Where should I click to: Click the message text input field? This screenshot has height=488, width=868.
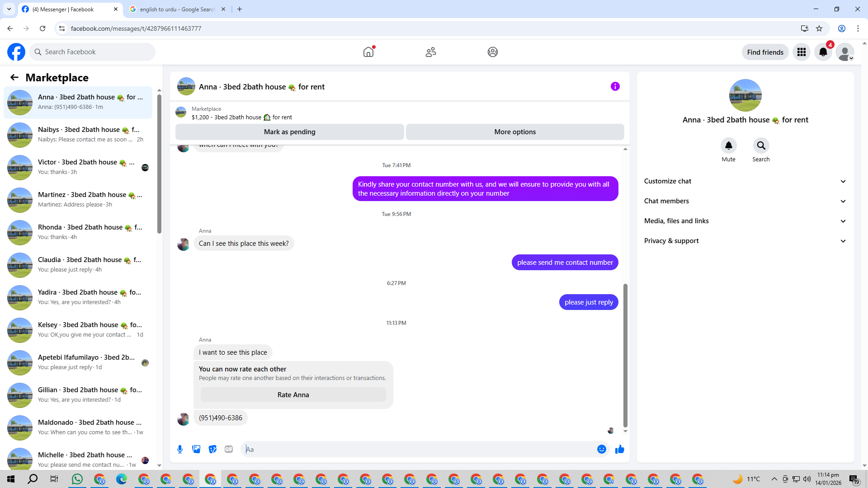(x=418, y=449)
